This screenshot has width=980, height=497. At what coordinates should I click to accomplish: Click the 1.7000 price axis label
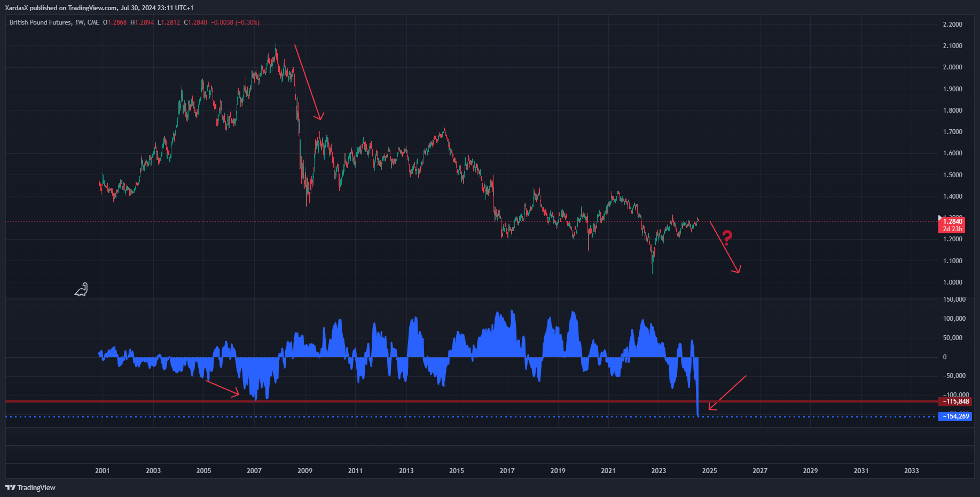coord(953,132)
